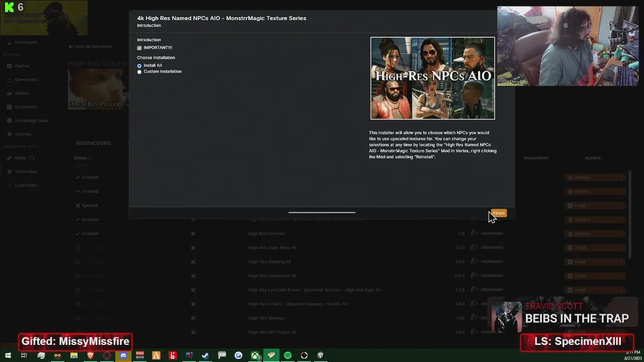Expand the Remove dropdown for High Res Genitalia

pyautogui.click(x=621, y=234)
